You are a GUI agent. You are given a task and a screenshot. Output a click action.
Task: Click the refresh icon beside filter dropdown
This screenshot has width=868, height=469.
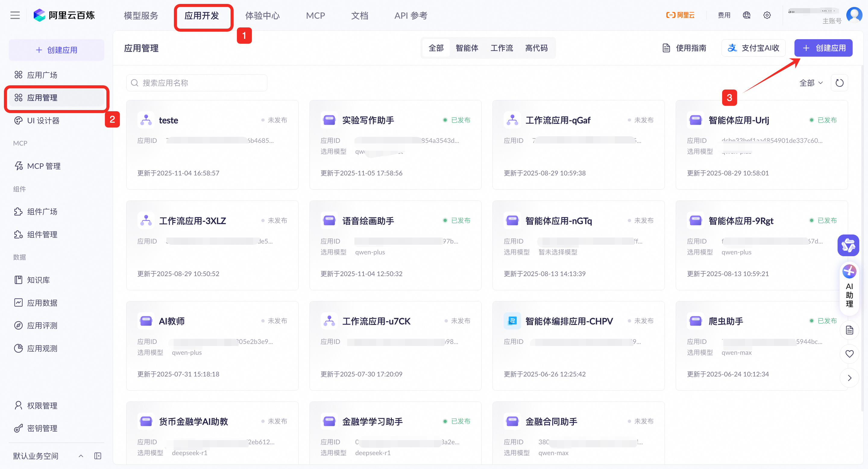(x=839, y=83)
